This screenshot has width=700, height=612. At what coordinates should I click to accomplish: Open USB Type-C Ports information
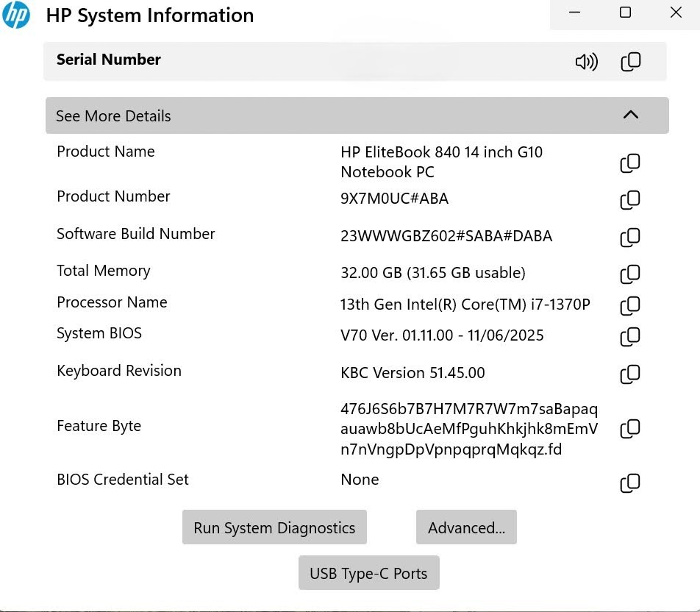[x=369, y=573]
